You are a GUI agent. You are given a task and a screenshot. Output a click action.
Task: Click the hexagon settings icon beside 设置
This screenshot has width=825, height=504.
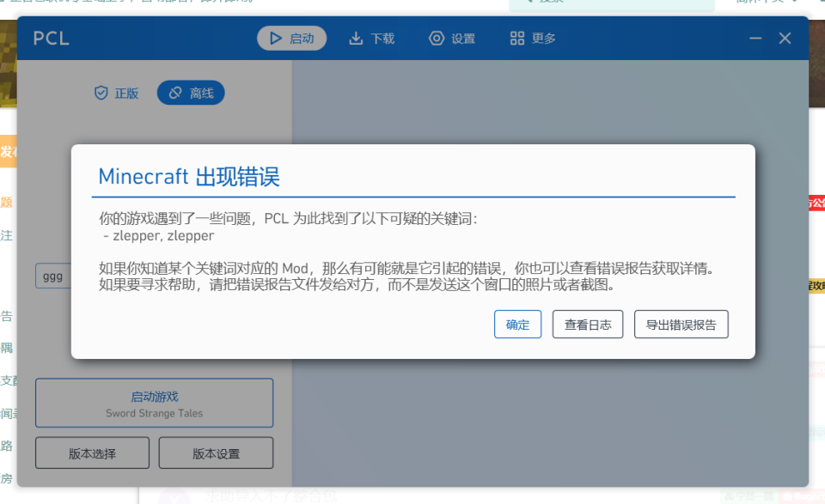437,39
